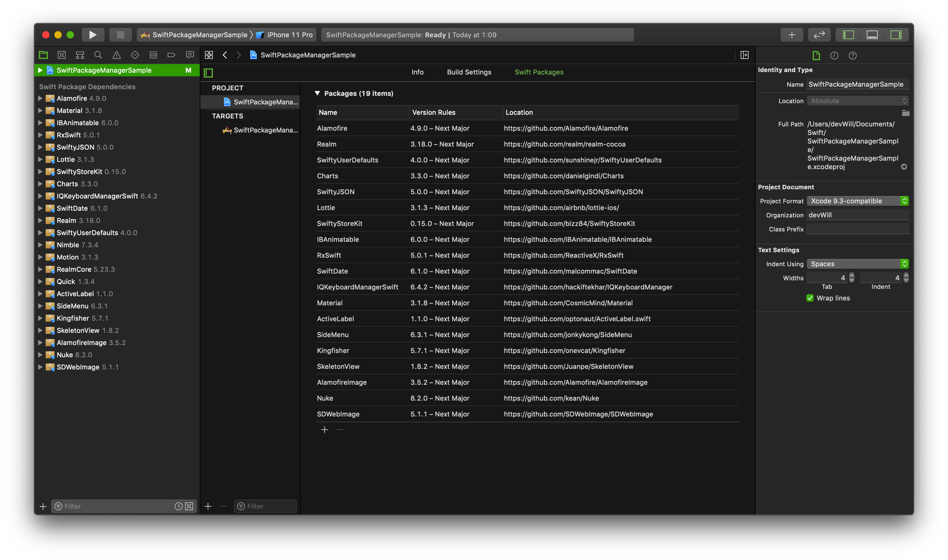The height and width of the screenshot is (560, 948).
Task: Show the Symbol navigator
Action: tap(80, 55)
